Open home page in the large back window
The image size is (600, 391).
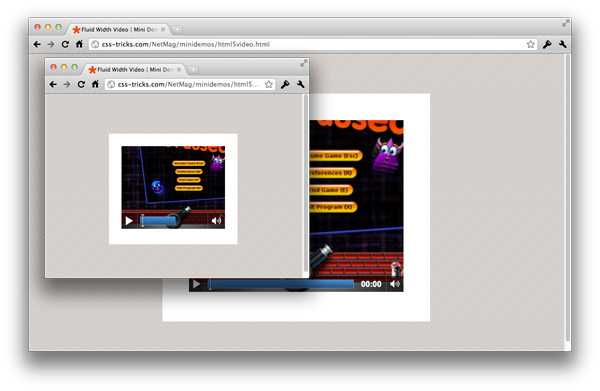click(79, 44)
